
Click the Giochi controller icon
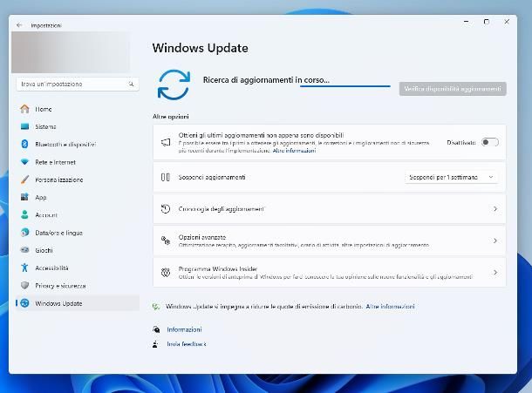click(24, 250)
